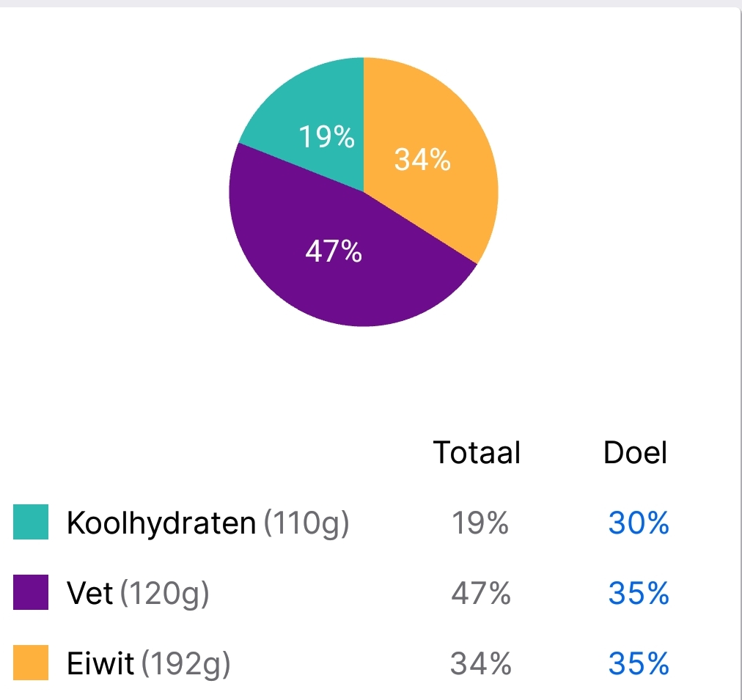Click the (192g) protein amount
The image size is (742, 700).
pyautogui.click(x=185, y=663)
